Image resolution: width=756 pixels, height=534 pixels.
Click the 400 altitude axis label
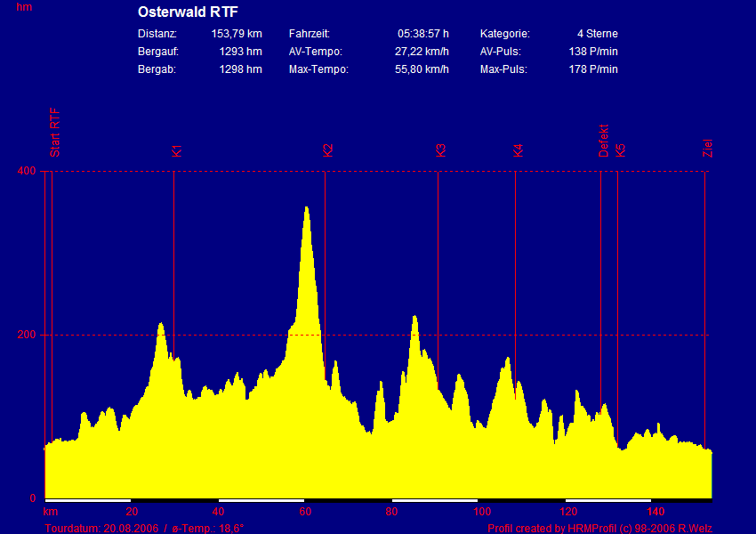click(x=27, y=171)
